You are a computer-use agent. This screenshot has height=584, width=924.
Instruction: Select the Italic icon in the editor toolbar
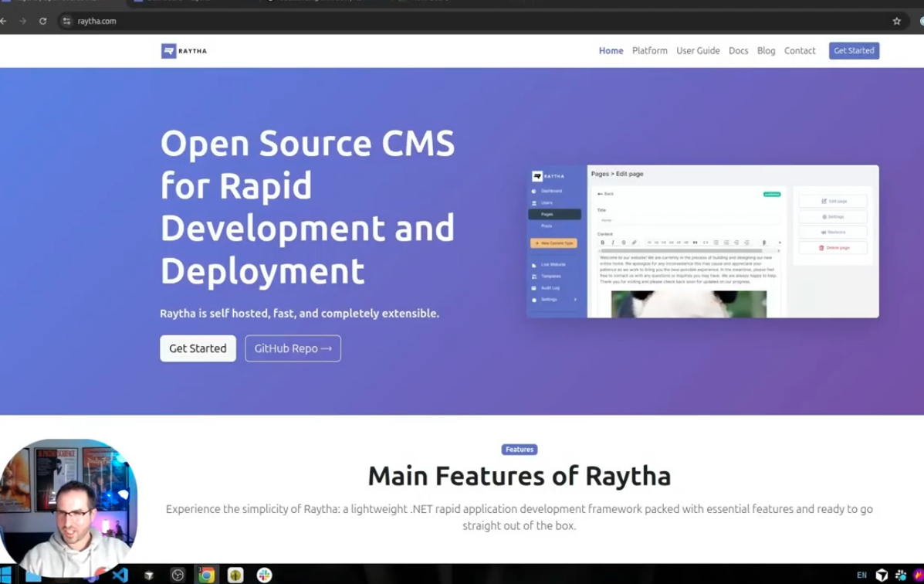pyautogui.click(x=613, y=242)
